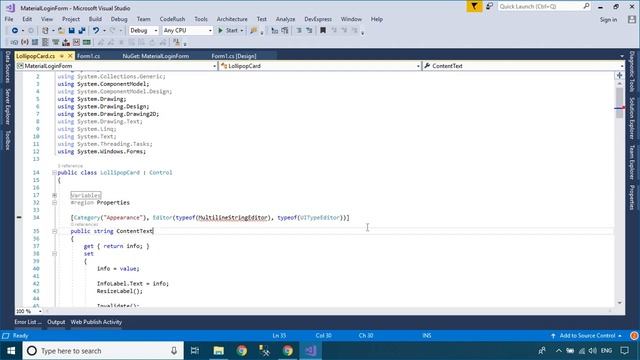Open the CodeRush menu
The width and height of the screenshot is (640, 360).
tap(172, 19)
